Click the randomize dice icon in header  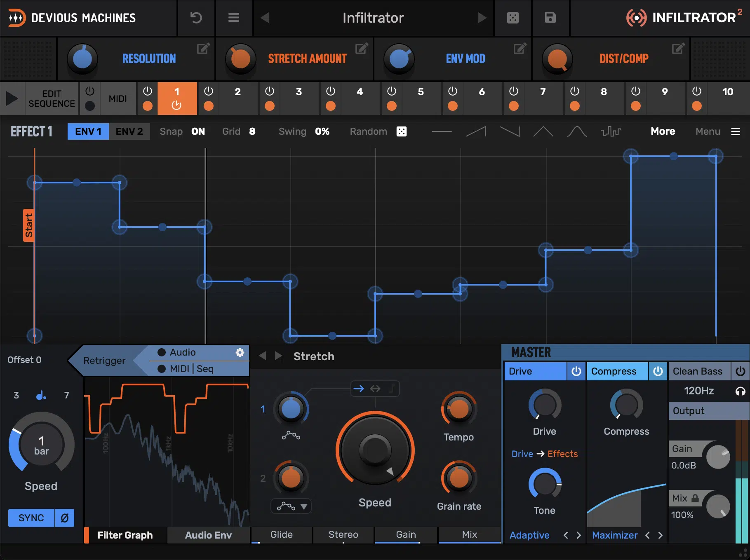[x=513, y=18]
